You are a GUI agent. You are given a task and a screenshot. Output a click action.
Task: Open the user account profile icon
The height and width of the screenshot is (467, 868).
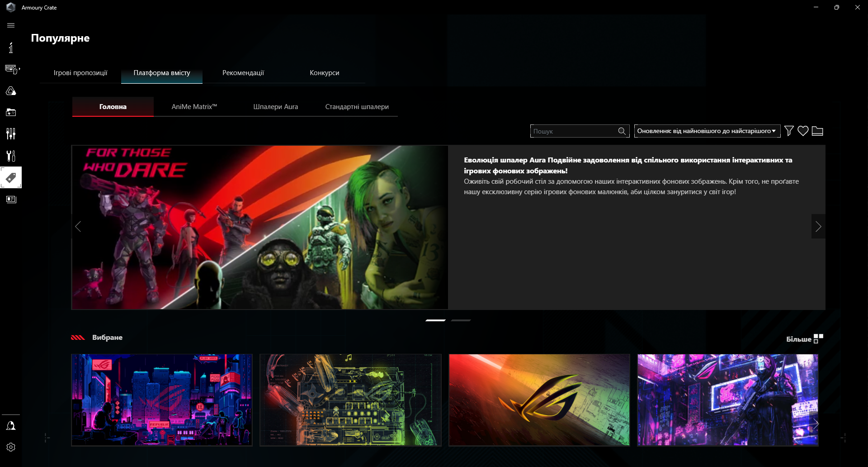coord(11,426)
